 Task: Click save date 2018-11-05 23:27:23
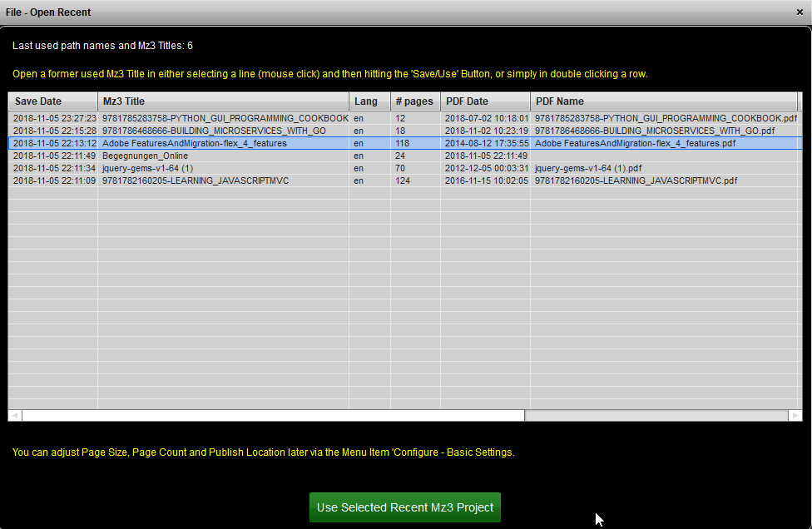click(54, 119)
